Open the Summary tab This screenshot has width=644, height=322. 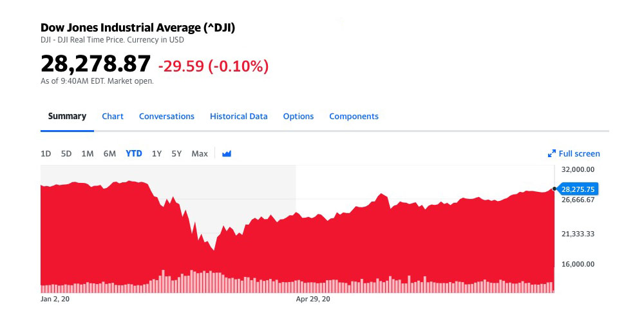coord(67,117)
